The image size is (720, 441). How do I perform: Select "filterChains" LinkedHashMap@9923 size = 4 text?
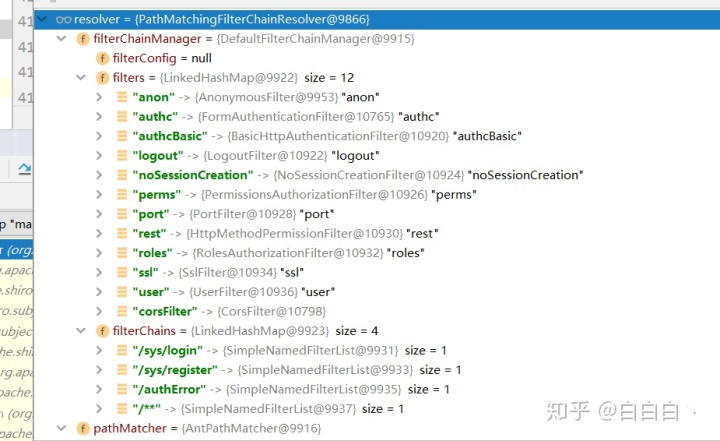(x=245, y=331)
